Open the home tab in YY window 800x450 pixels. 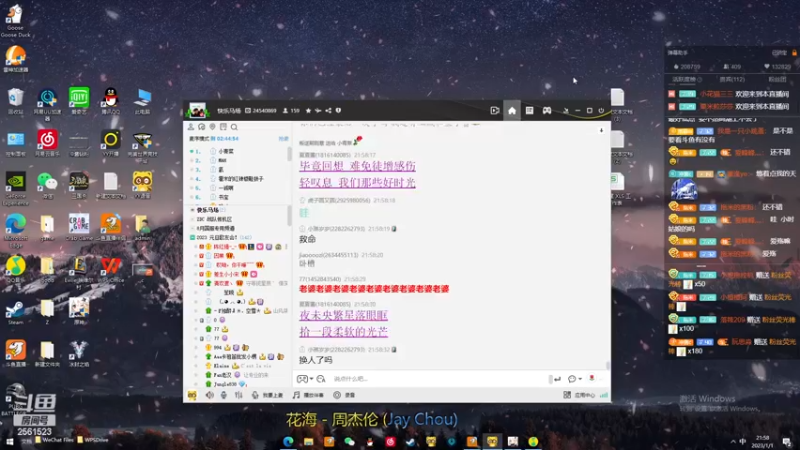pyautogui.click(x=512, y=111)
